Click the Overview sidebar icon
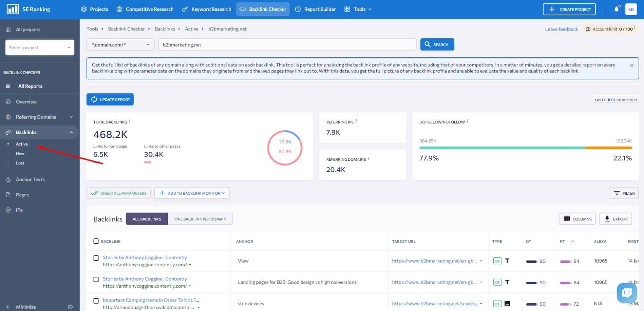Viewport: 644px width, 311px height. [x=8, y=102]
